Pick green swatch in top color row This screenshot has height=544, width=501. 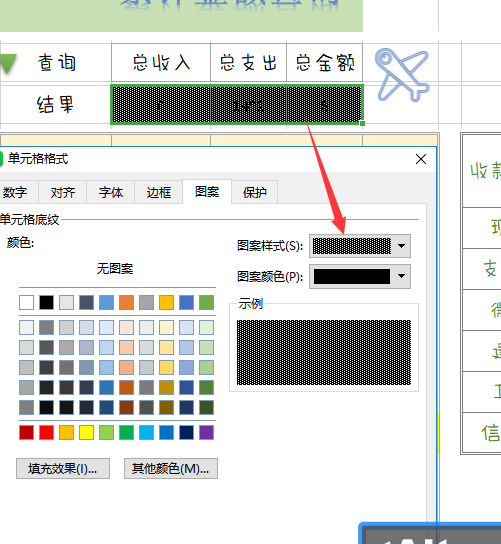coord(206,303)
